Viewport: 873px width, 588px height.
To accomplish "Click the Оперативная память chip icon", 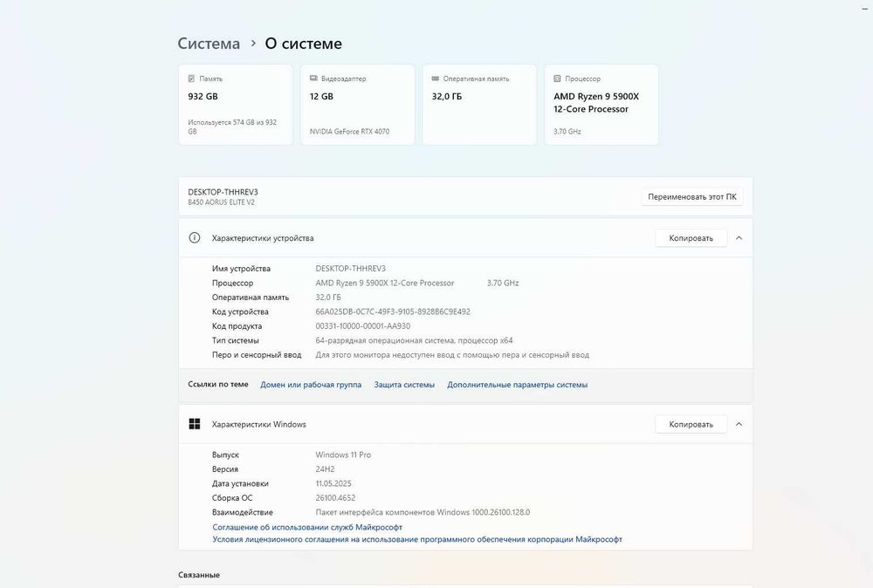I will coord(435,79).
